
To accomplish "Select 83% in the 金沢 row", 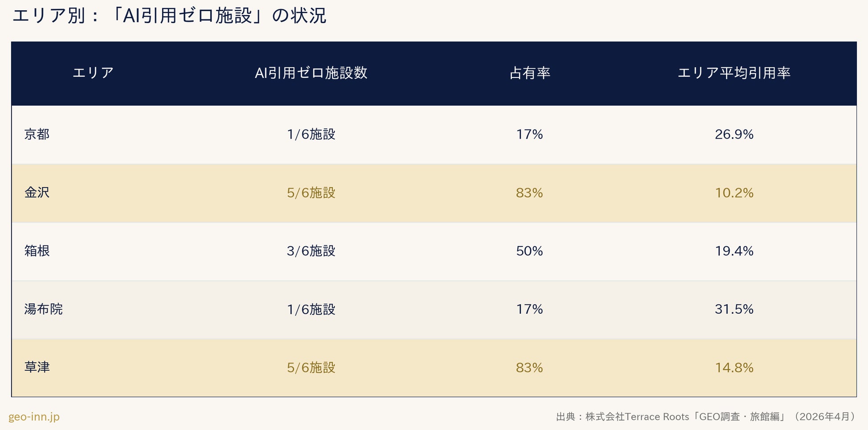I will click(x=530, y=192).
